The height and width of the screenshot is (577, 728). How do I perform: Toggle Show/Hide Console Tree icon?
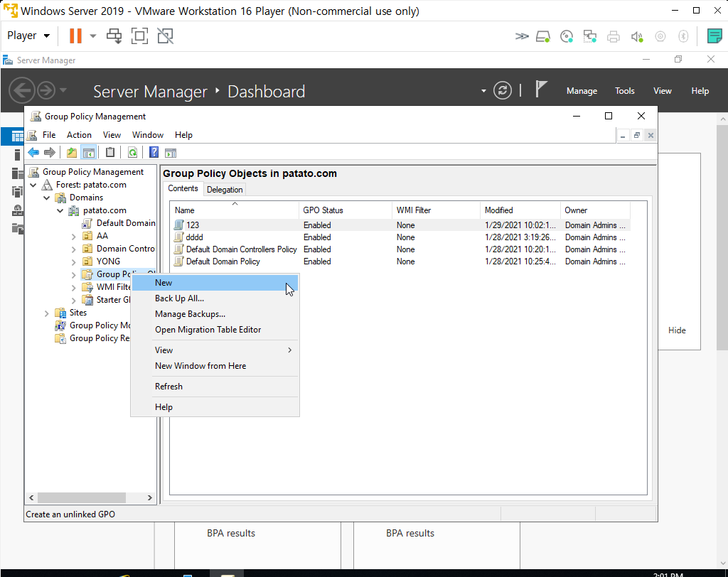(x=88, y=152)
